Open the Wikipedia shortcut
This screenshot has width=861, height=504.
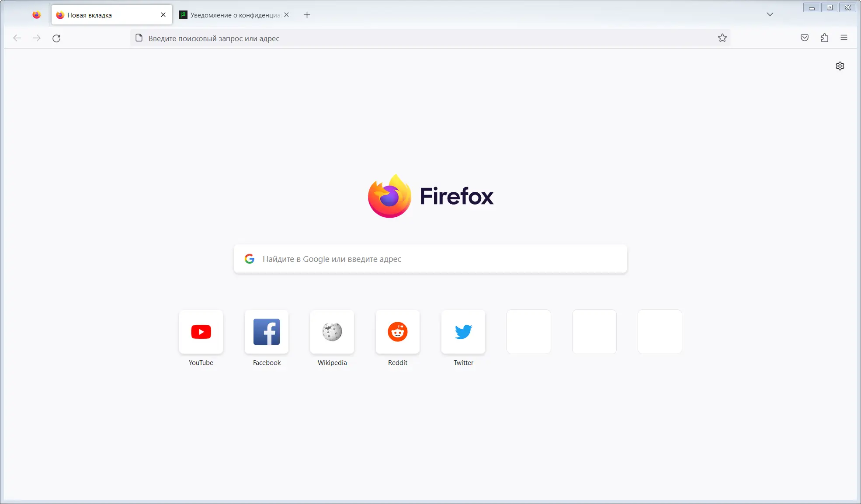(x=332, y=332)
